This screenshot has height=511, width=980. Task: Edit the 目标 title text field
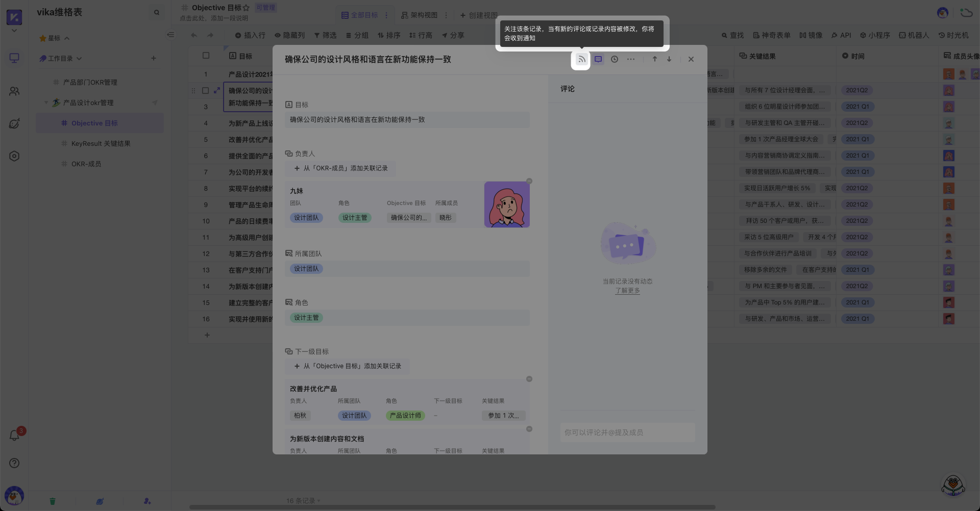[x=407, y=120]
